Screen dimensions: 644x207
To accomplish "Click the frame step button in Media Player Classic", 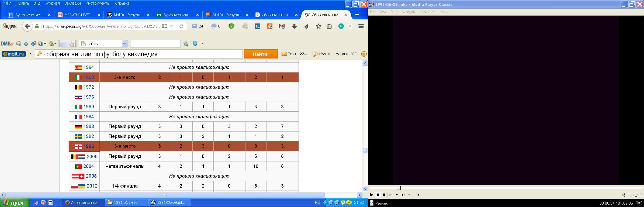I will click(418, 195).
